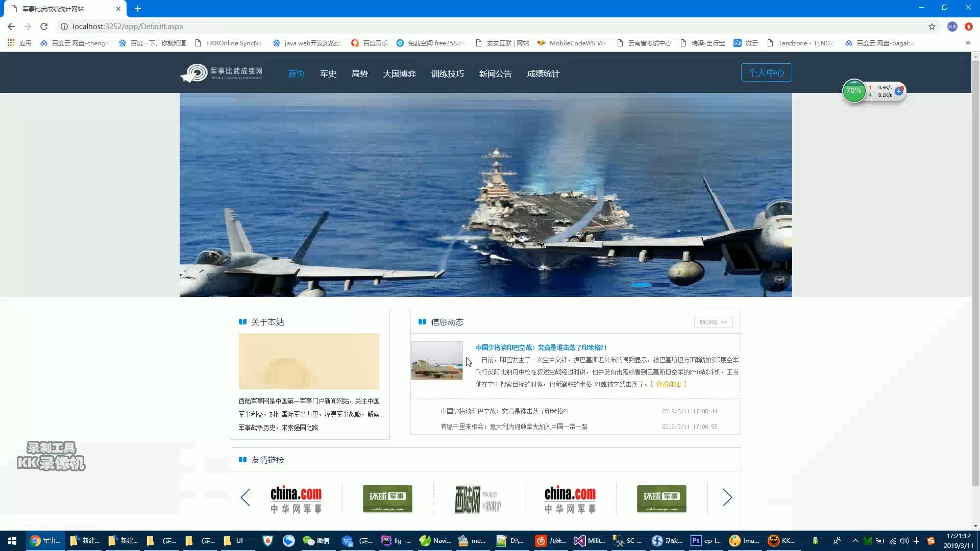Click the site info icon in address bar
This screenshot has height=551, width=980.
[x=64, y=27]
